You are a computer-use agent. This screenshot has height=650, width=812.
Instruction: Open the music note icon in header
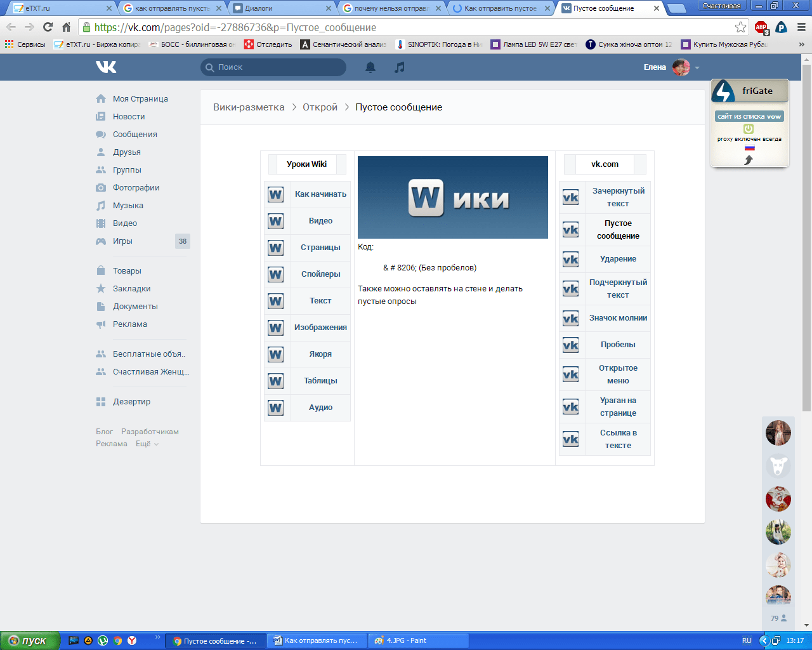399,67
